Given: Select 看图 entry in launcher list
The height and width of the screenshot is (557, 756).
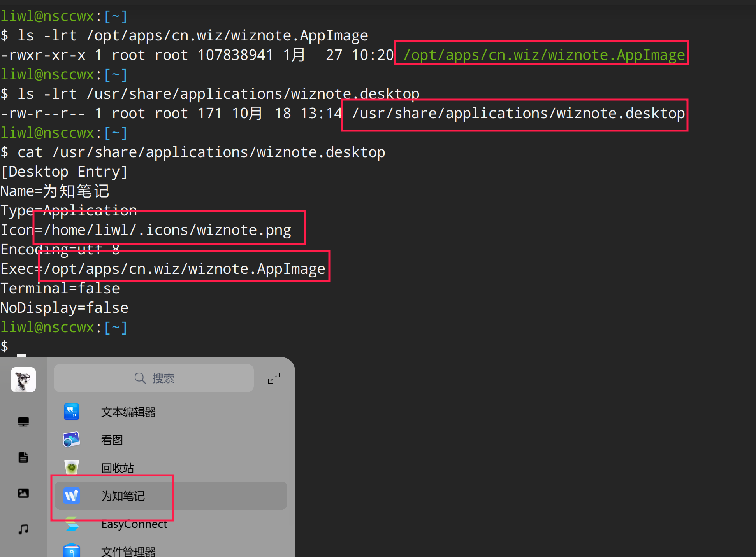Looking at the screenshot, I should coord(112,440).
